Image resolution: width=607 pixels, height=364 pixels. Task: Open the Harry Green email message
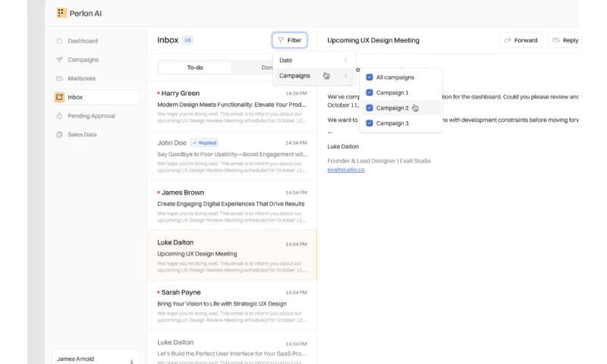coord(231,105)
